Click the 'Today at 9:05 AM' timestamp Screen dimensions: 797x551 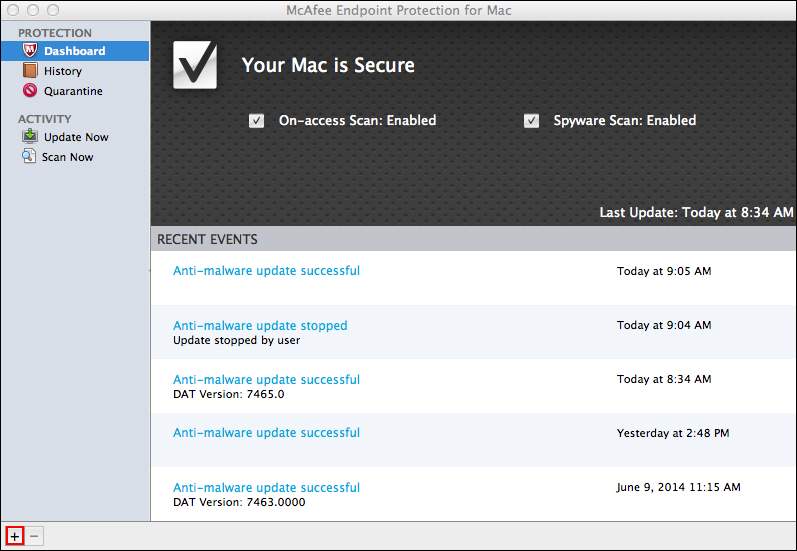coord(664,271)
